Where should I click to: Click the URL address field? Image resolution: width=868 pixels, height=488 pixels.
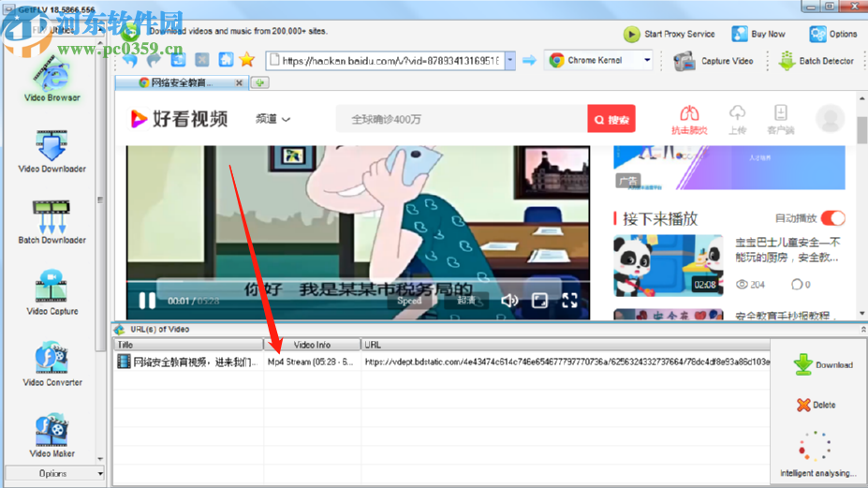click(x=385, y=60)
